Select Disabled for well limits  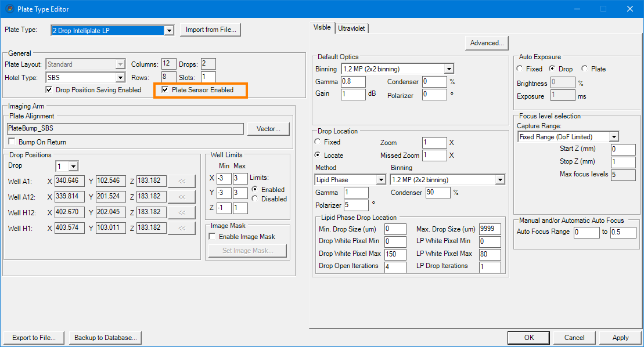[x=254, y=199]
